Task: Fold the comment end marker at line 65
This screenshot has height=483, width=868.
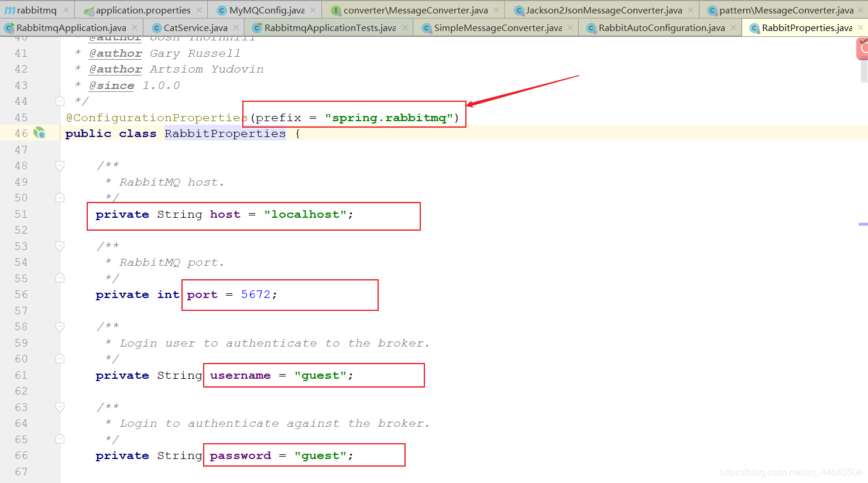Action: pyautogui.click(x=60, y=439)
